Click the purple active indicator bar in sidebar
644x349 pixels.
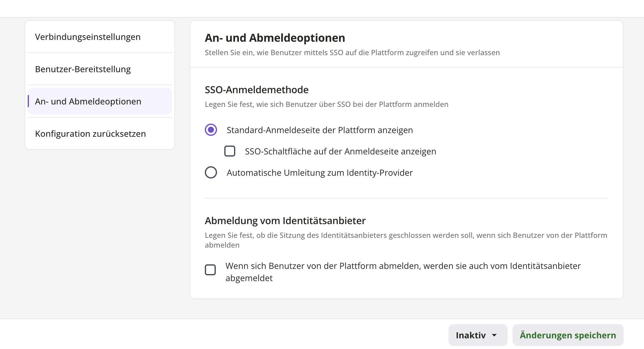coord(28,101)
